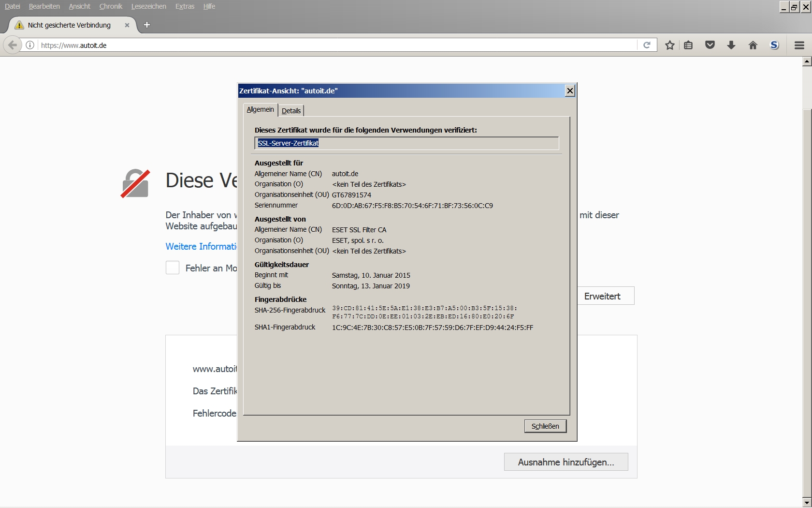This screenshot has height=508, width=812.
Task: Click the site information icon in address bar
Action: click(x=30, y=45)
